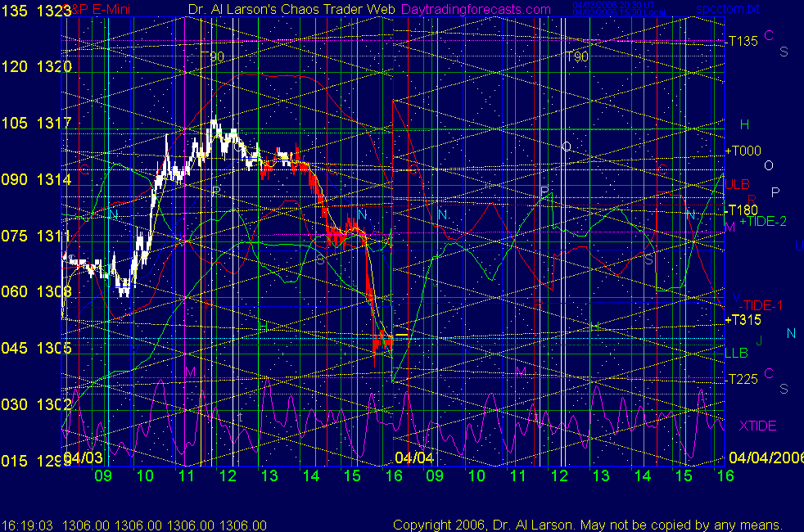Select the "-T225" line label
Image resolution: width=804 pixels, height=532 pixels.
click(742, 379)
